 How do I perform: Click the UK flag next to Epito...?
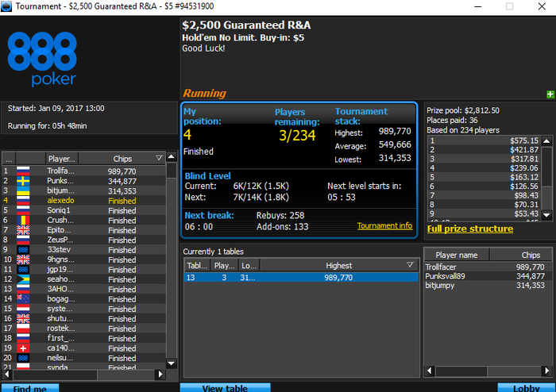pyautogui.click(x=23, y=230)
